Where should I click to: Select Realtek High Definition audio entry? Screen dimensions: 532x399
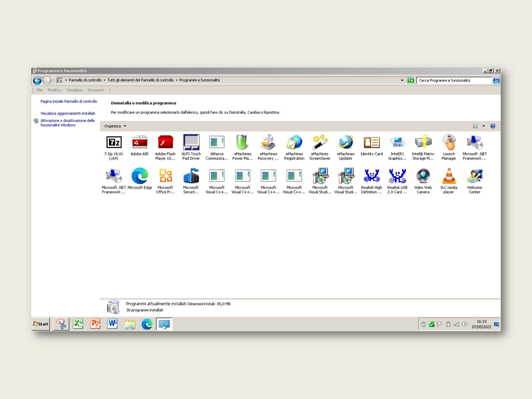[371, 177]
